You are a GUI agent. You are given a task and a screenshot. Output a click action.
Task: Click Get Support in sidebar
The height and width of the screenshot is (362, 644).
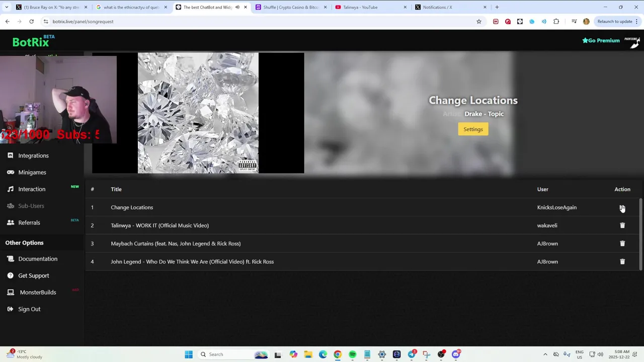34,276
